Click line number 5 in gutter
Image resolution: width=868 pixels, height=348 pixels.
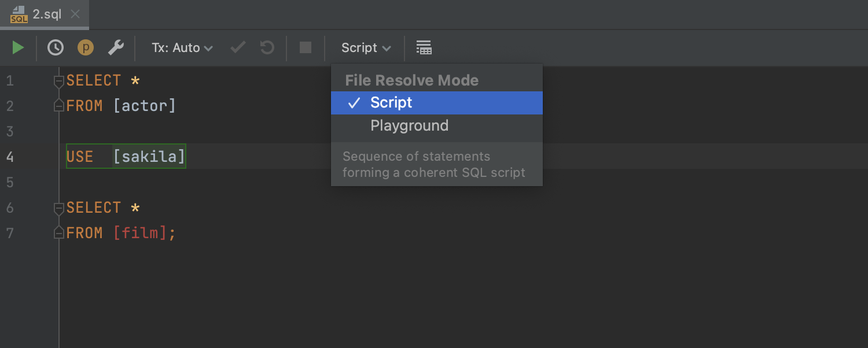click(x=10, y=182)
